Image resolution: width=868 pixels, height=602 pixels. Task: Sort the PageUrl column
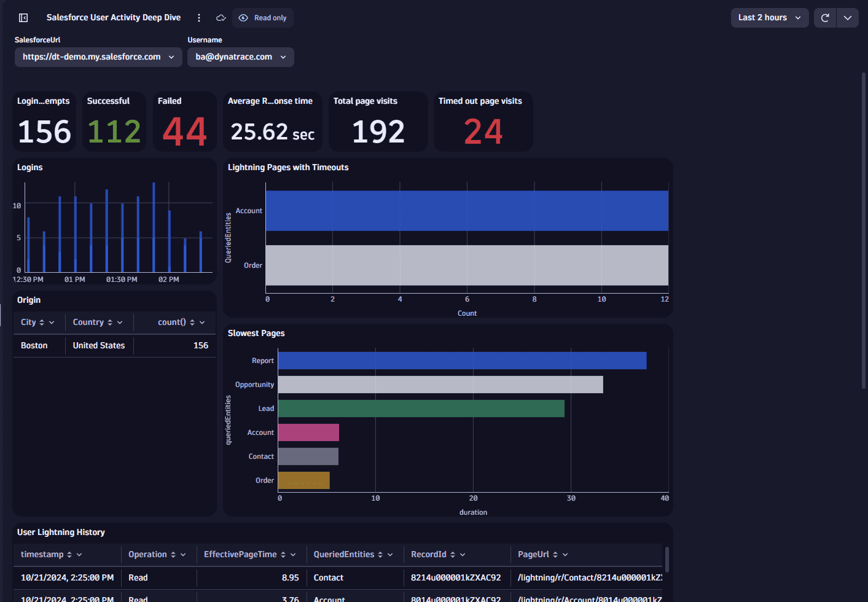555,555
